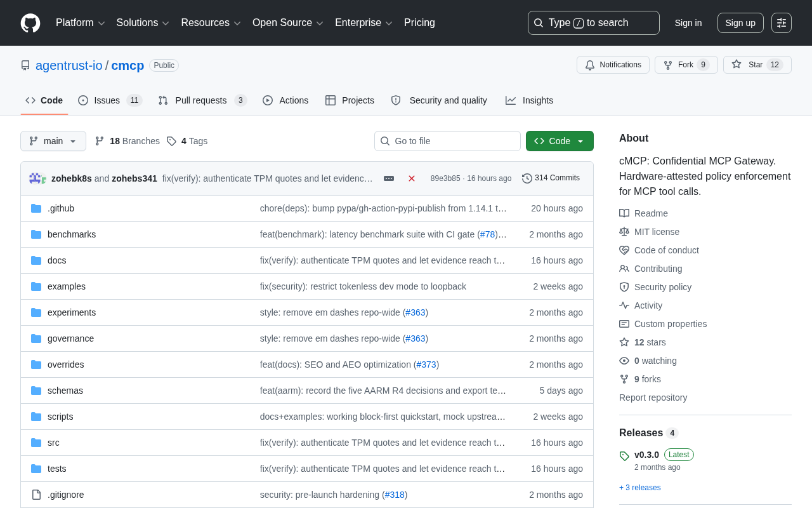Click the Custom properties icon
The width and height of the screenshot is (812, 508).
point(624,324)
